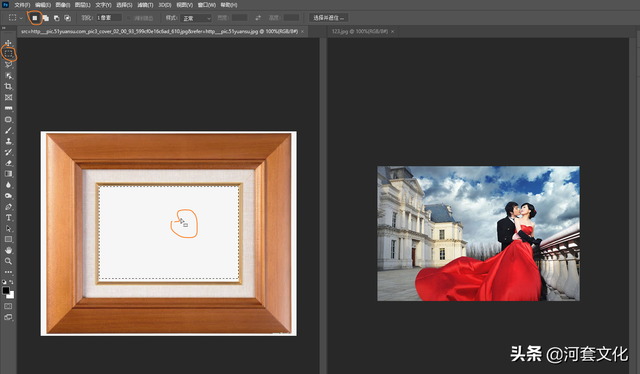Click the width input field

[240, 18]
